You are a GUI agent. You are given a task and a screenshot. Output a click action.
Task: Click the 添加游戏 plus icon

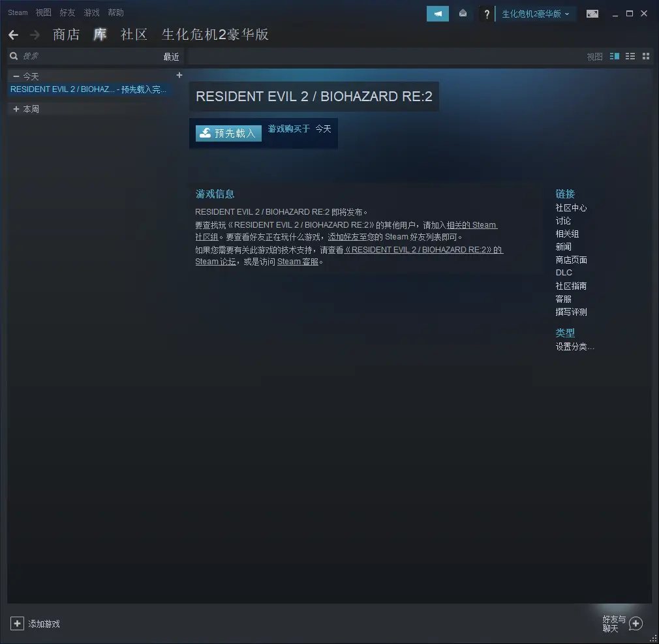click(17, 623)
